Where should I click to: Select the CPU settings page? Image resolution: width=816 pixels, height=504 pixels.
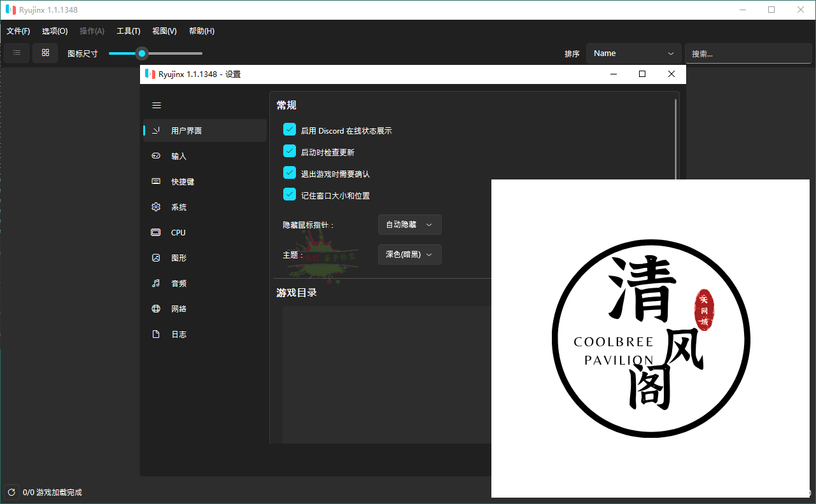(x=205, y=232)
